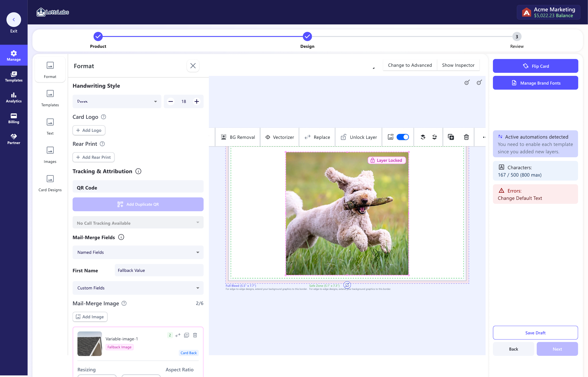Click Show Inspector
Screen dimensions: 588x377
tap(458, 65)
